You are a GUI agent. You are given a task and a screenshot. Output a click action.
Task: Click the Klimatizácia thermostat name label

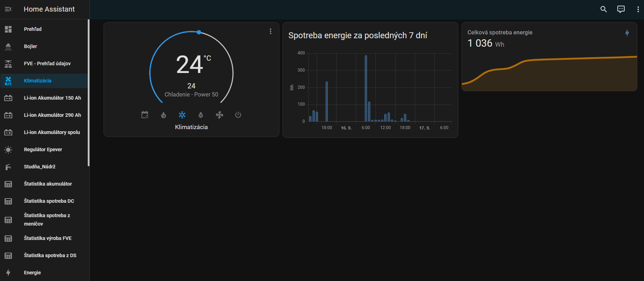click(191, 127)
